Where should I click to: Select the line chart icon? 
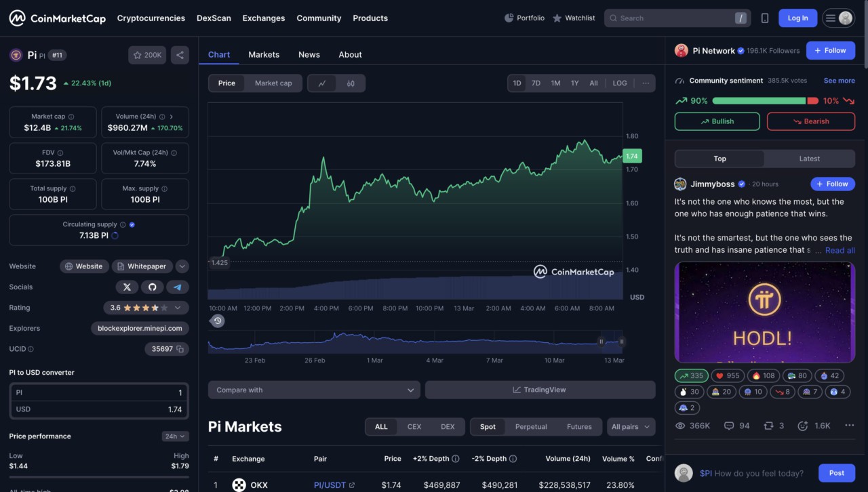(321, 83)
